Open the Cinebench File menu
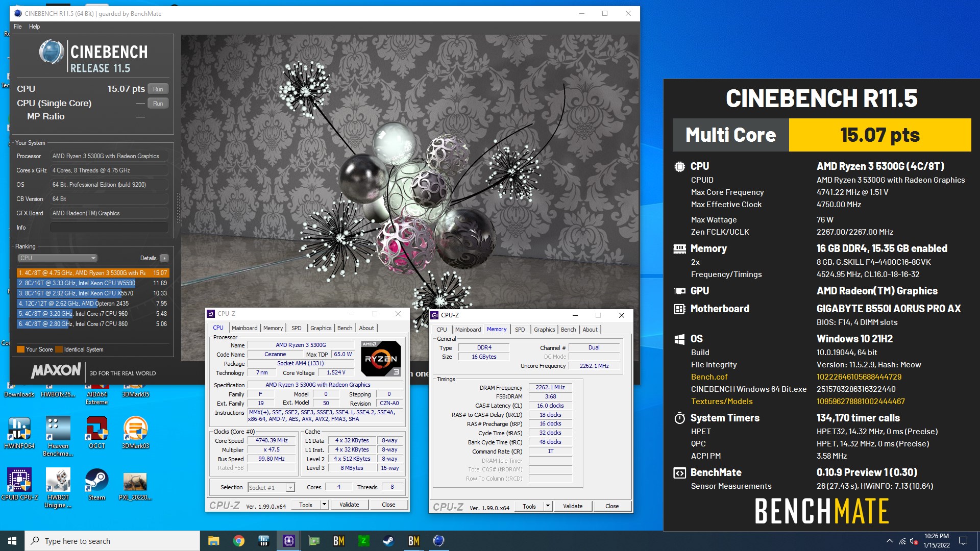This screenshot has height=551, width=980. coord(18,27)
